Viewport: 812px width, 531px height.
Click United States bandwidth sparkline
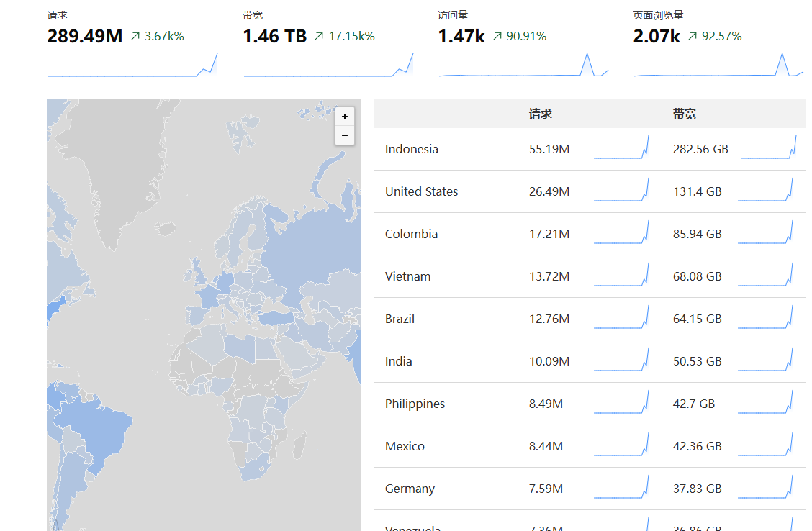coord(765,191)
